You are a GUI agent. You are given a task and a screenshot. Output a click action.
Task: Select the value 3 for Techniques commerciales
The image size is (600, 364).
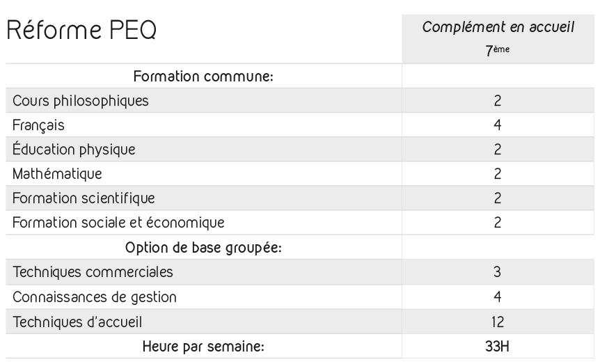tap(498, 271)
